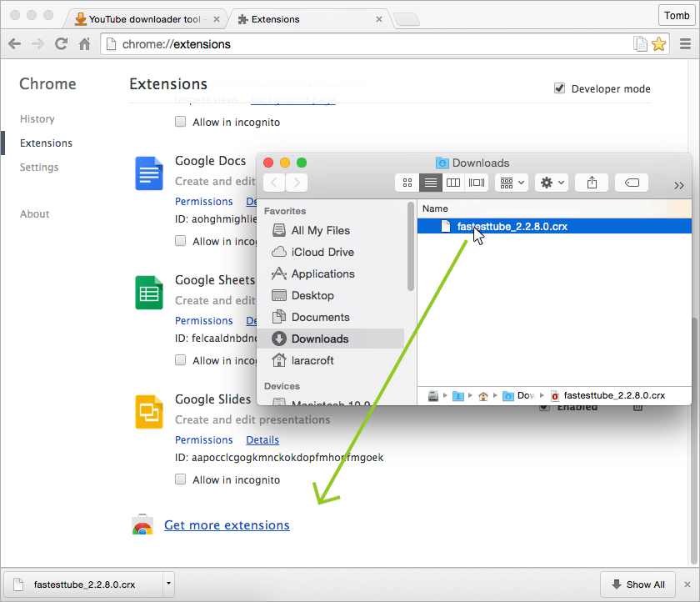Open Google Docs Permissions link
Screen dimensions: 700x602
pos(203,202)
